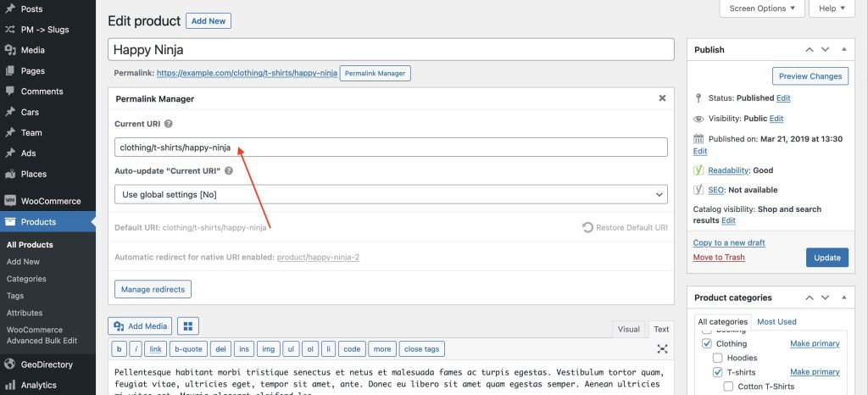Screen dimensions: 868x395
Task: Click Make primary for T-shirts
Action: pos(815,372)
